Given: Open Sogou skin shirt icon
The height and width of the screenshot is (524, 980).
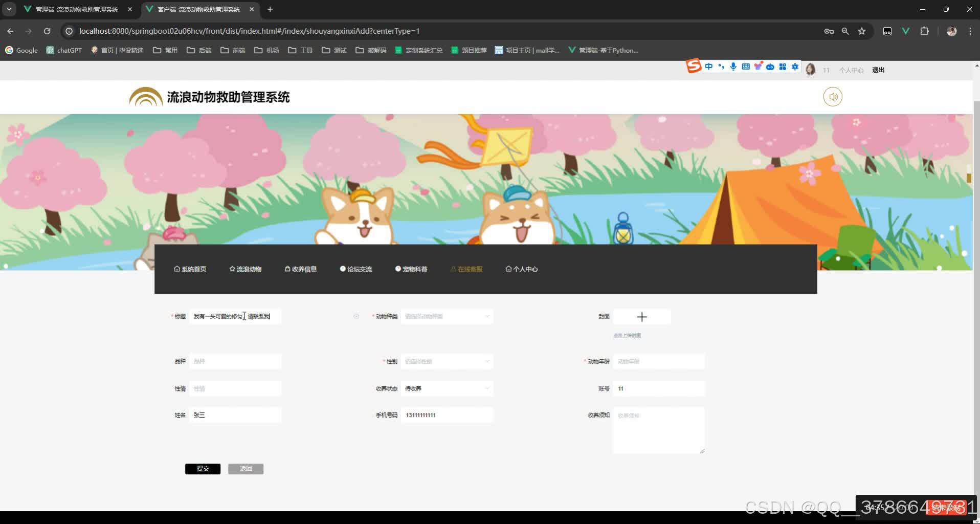Looking at the screenshot, I should click(x=758, y=67).
